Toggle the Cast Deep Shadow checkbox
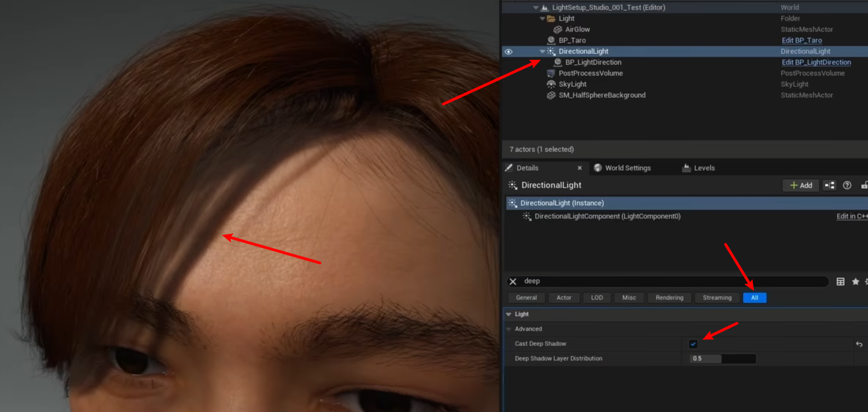Screen dimensions: 868x412 693,344
